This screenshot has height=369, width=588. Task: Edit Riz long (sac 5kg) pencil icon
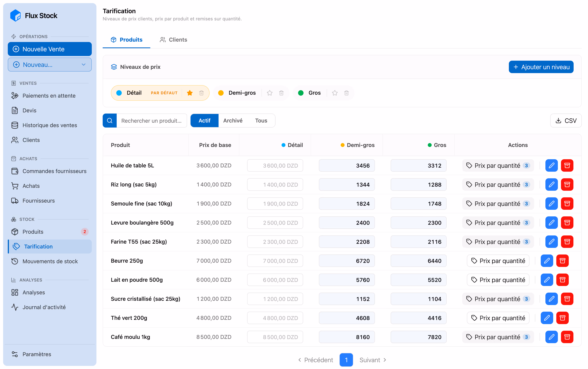(551, 184)
